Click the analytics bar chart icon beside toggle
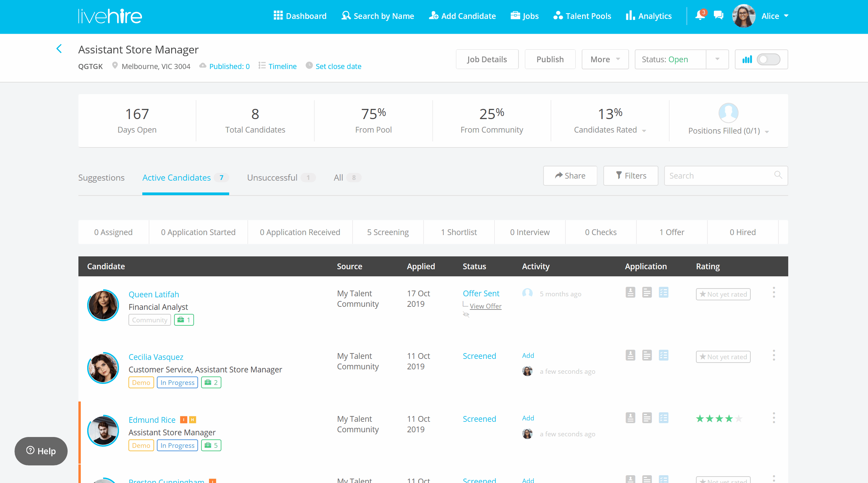 (747, 60)
